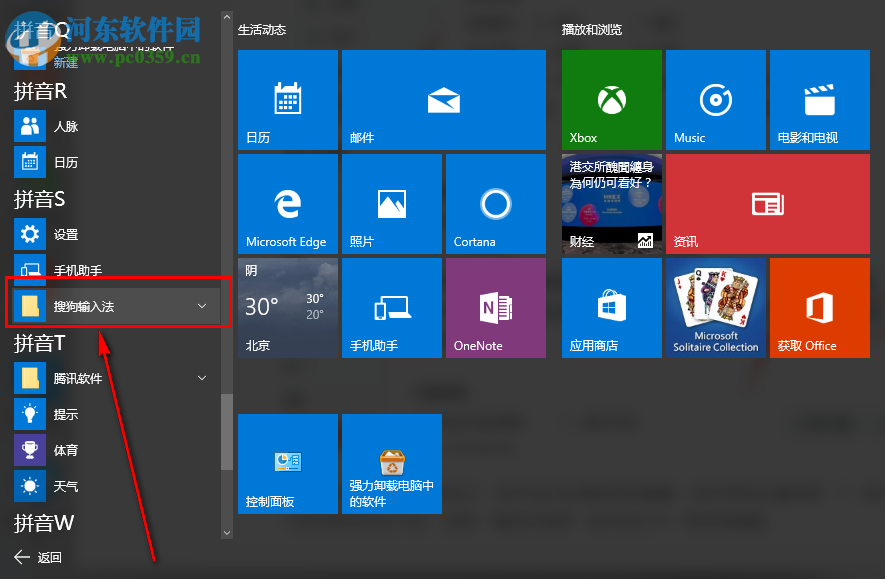Image resolution: width=885 pixels, height=579 pixels.
Task: Click the 拼音S letter header
Action: coord(40,199)
